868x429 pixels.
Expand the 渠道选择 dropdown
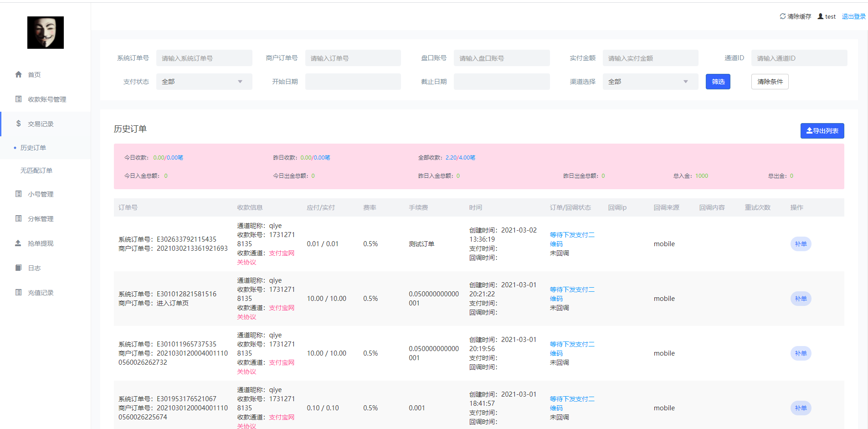click(650, 82)
